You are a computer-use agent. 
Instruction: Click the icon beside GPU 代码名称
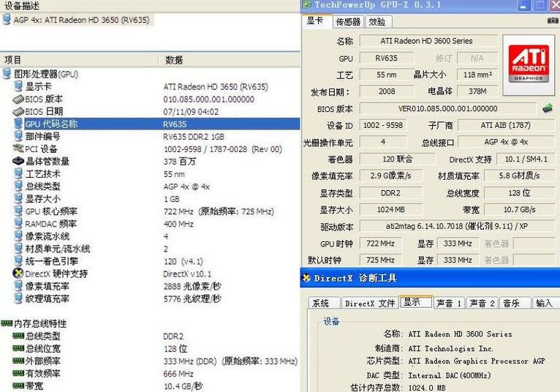coord(18,124)
